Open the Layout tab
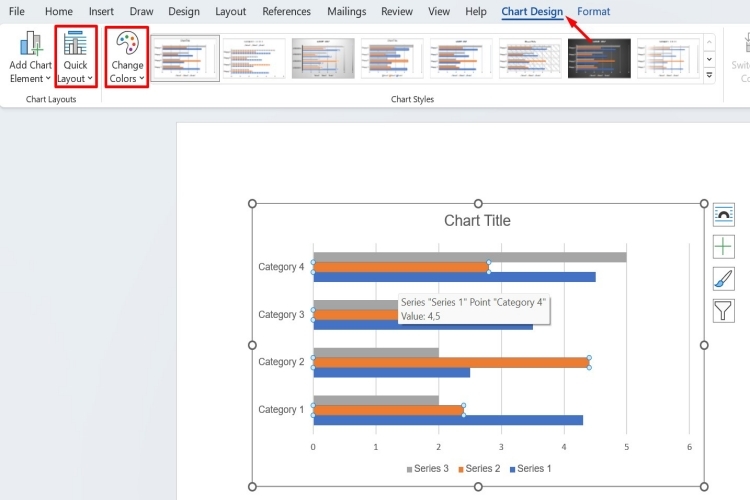 point(230,11)
